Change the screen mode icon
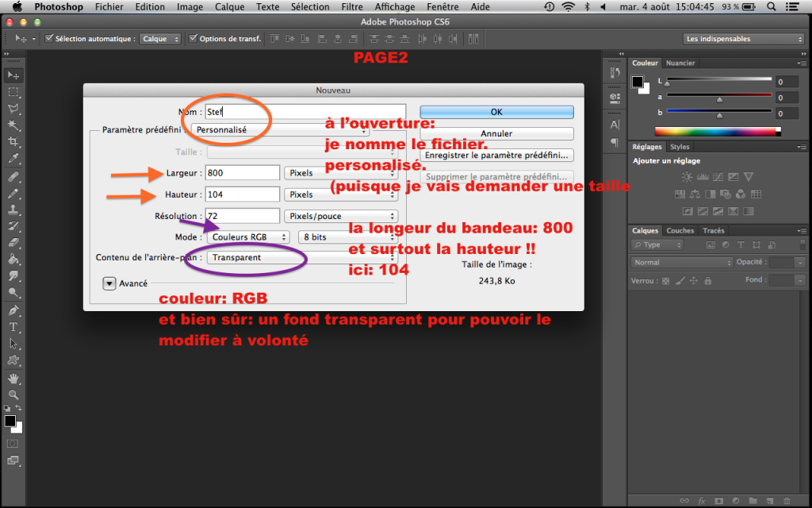 [x=13, y=460]
